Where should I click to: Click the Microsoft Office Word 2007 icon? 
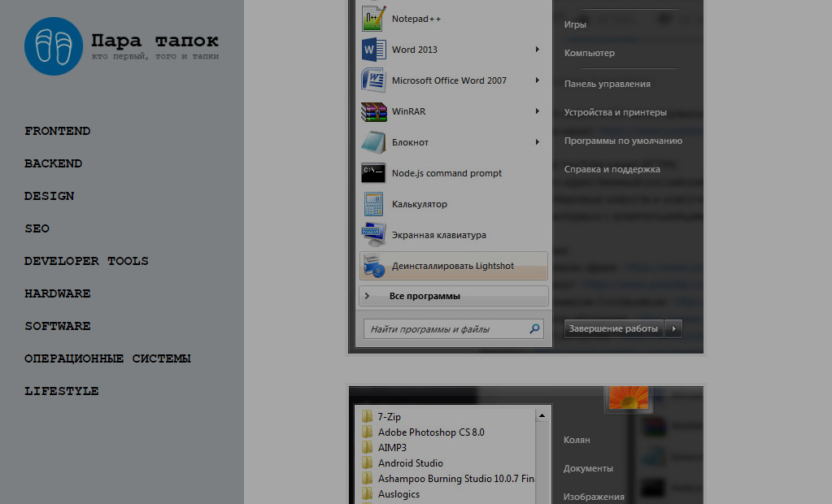click(x=373, y=80)
